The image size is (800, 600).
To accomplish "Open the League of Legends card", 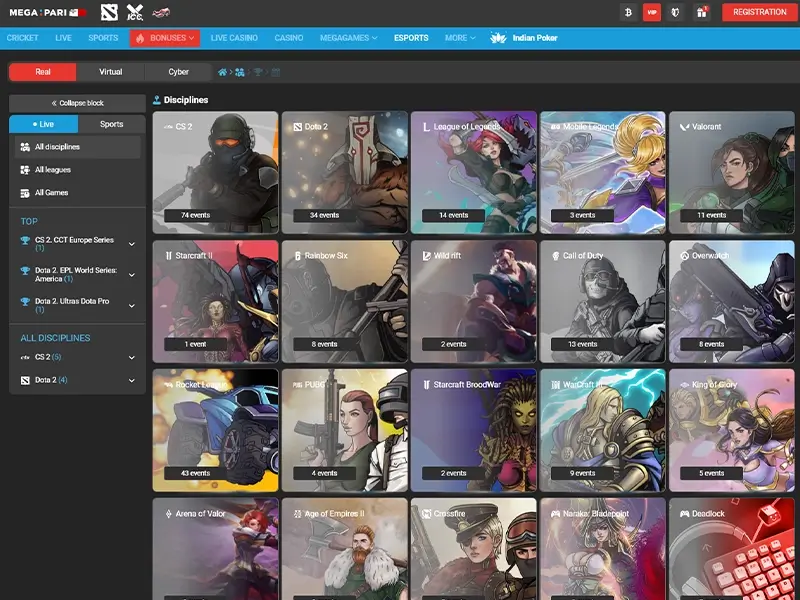I will click(473, 172).
